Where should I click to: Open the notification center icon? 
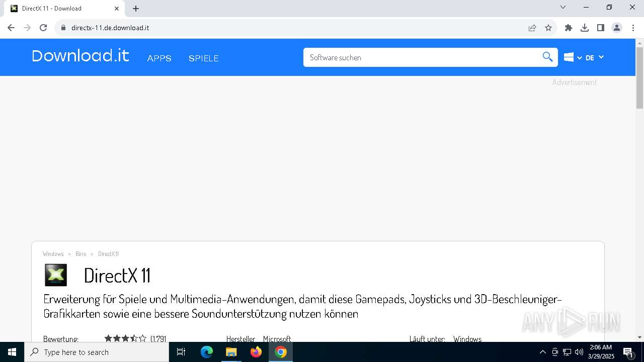coord(628,352)
